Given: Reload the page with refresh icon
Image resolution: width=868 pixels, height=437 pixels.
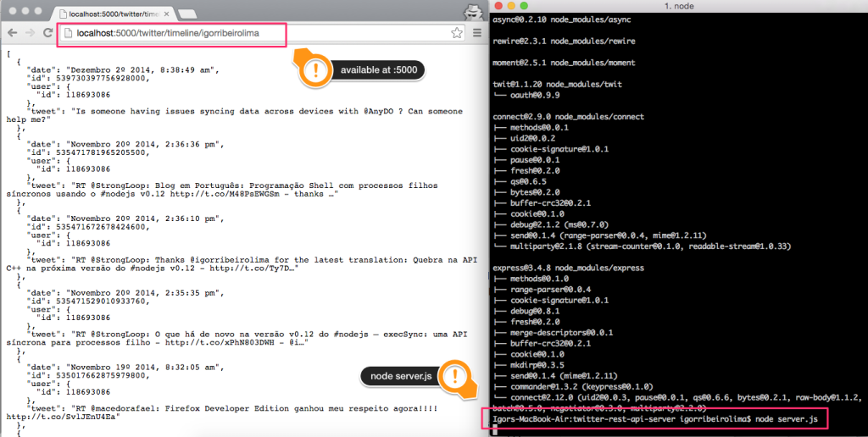Looking at the screenshot, I should (x=48, y=33).
